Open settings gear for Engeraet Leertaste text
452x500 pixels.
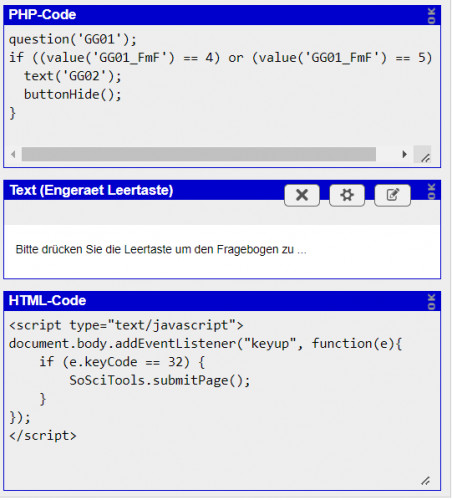(347, 195)
